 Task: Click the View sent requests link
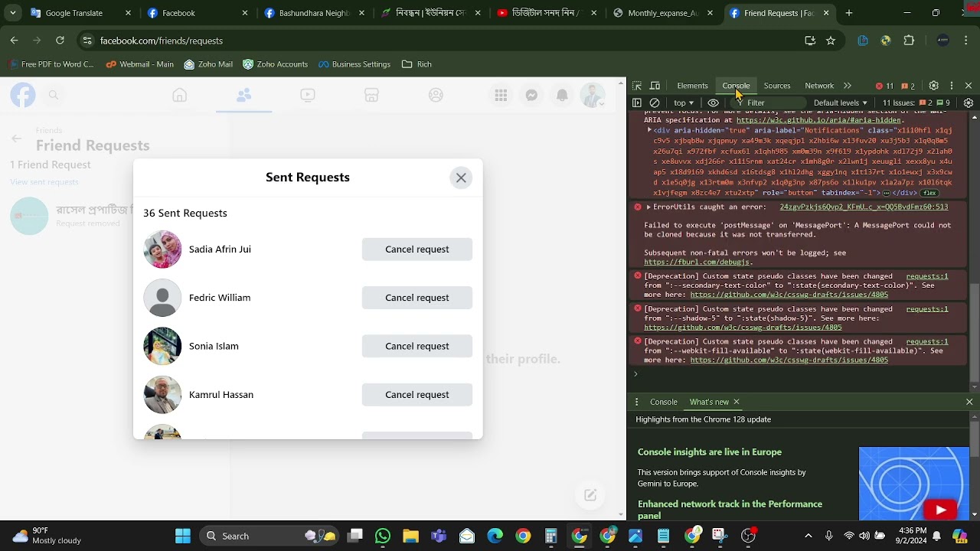tap(44, 182)
